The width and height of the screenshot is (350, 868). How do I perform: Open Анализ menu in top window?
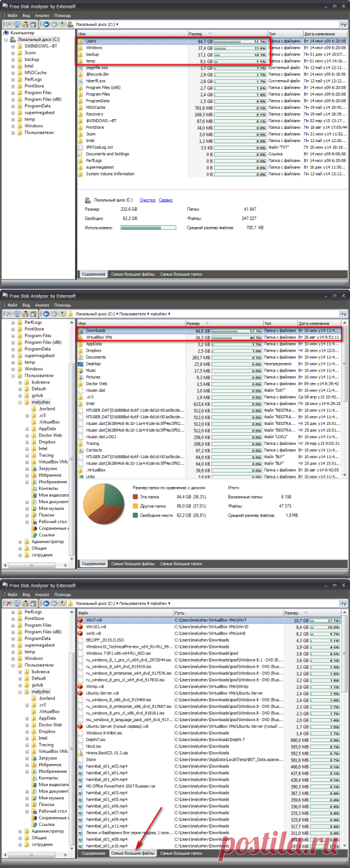pos(42,16)
